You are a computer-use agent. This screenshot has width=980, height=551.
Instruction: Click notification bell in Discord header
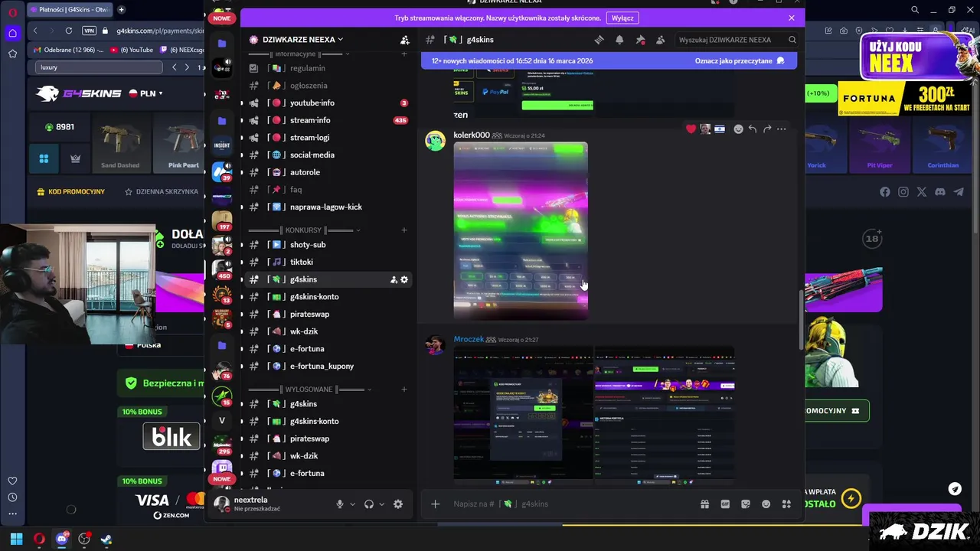[x=619, y=40]
